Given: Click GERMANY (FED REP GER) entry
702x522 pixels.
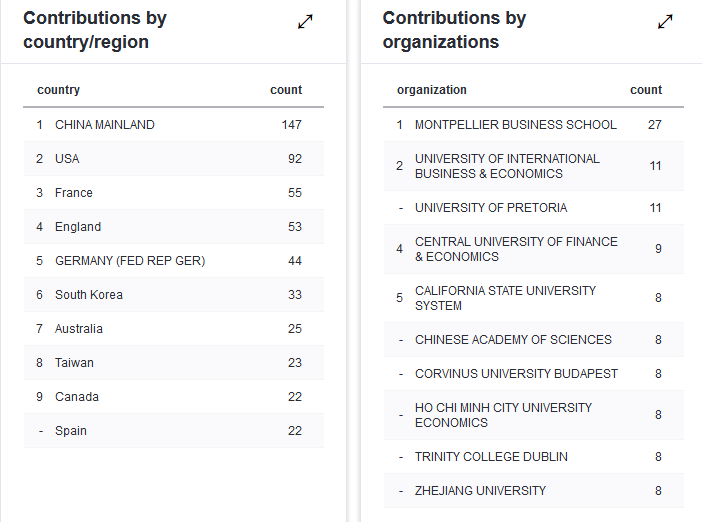Looking at the screenshot, I should [129, 261].
